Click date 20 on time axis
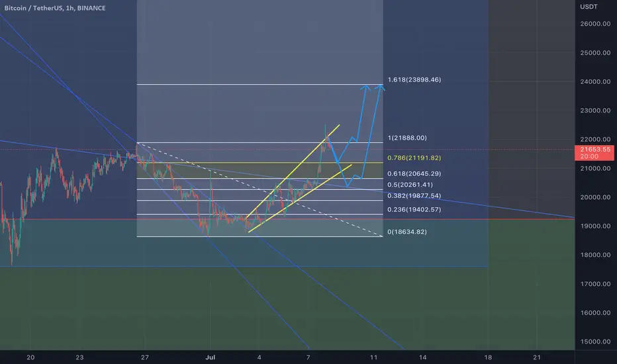This screenshot has height=364, width=617. 30,357
